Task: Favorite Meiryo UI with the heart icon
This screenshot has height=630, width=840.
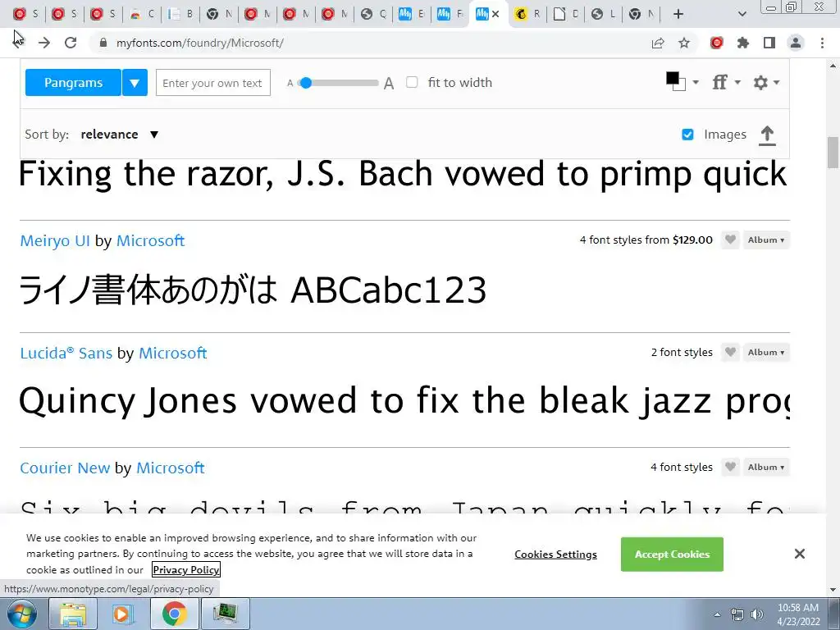Action: point(729,240)
